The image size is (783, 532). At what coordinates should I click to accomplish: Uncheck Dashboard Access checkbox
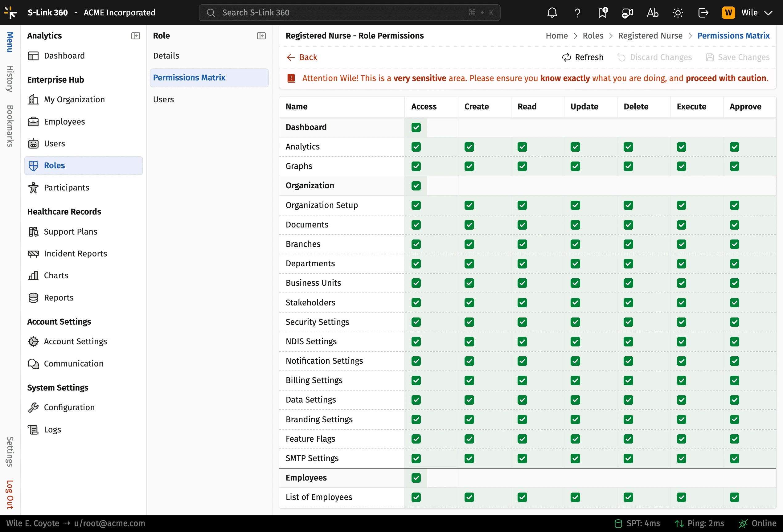(x=416, y=127)
